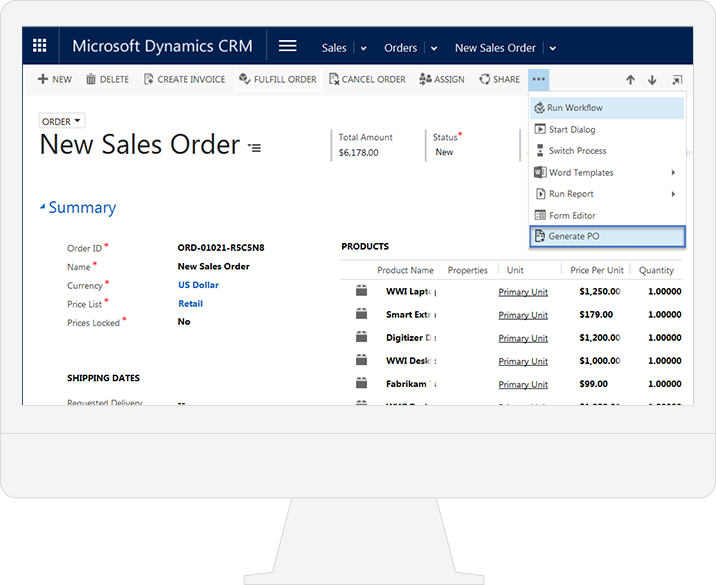Open the Sales dropdown chevron
The image size is (716, 585).
click(x=363, y=48)
